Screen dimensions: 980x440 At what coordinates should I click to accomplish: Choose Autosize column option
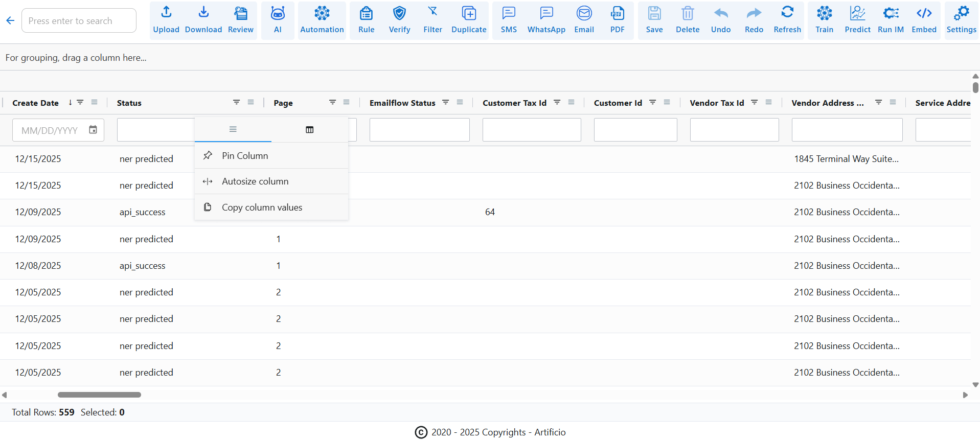(x=271, y=181)
